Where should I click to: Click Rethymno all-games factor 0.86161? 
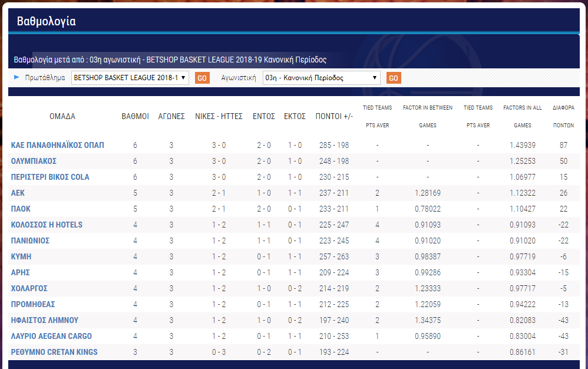[x=523, y=352]
